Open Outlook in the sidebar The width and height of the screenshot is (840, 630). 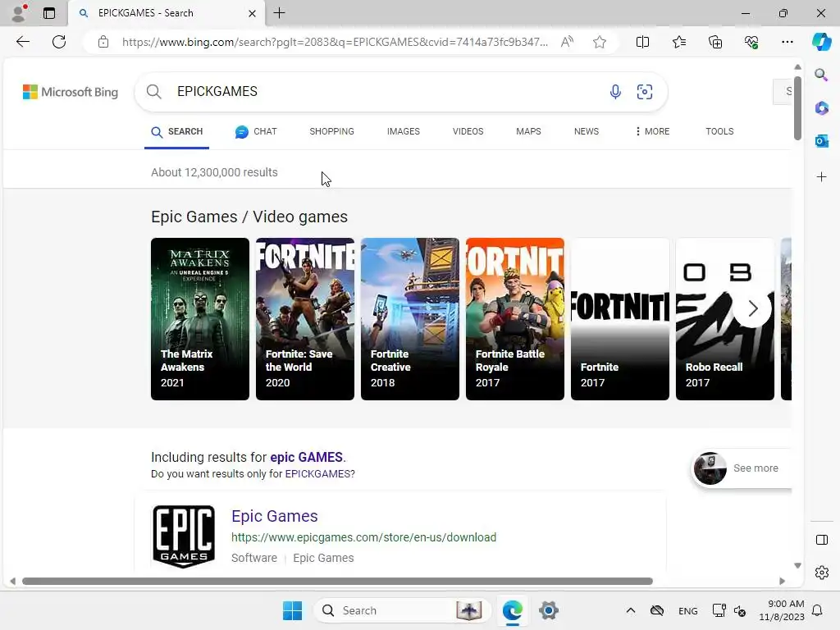tap(821, 141)
